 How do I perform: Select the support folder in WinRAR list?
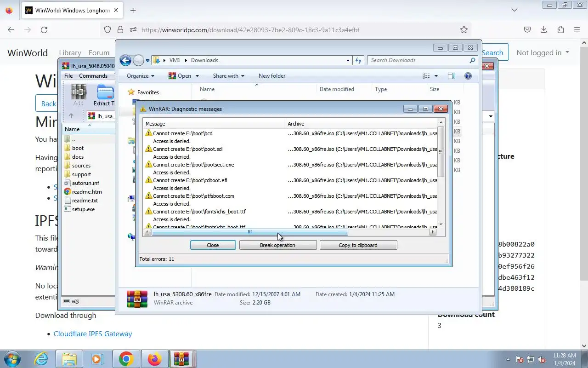(x=78, y=174)
